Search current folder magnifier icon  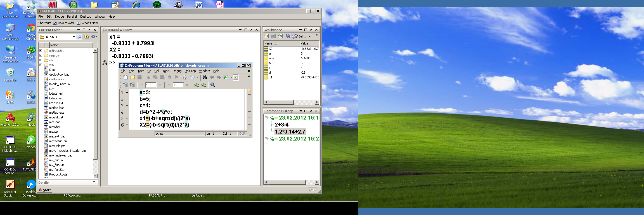pyautogui.click(x=80, y=37)
